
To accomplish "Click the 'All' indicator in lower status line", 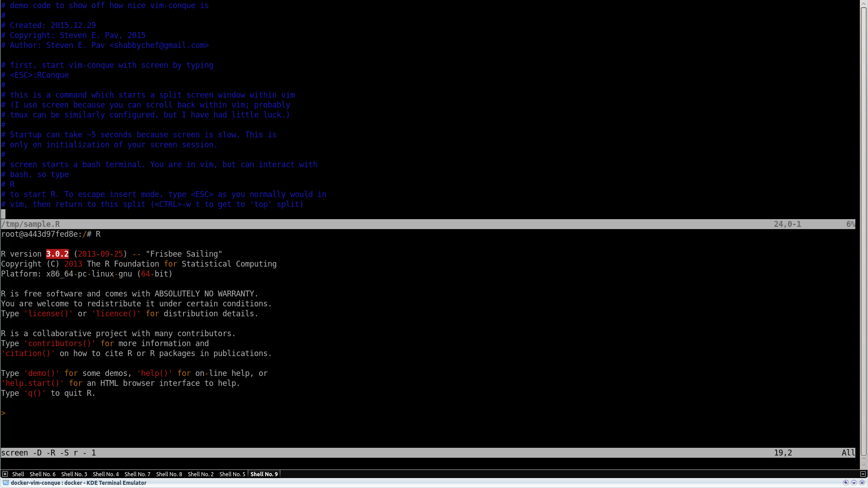I will click(849, 453).
